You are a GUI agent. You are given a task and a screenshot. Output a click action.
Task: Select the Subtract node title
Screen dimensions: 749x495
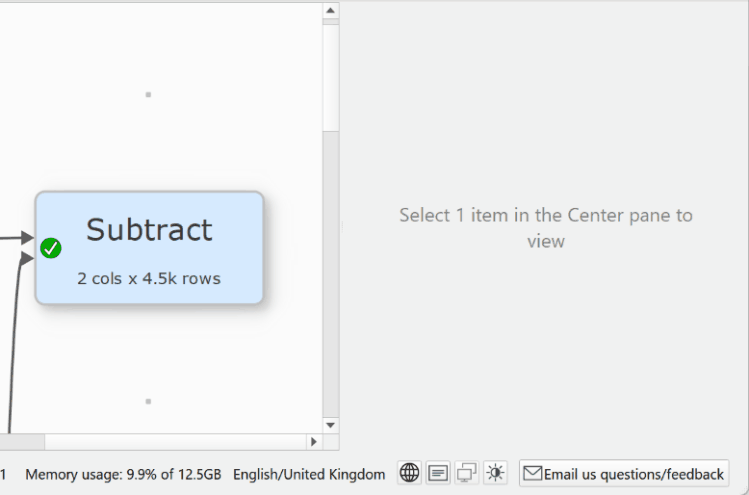[149, 230]
